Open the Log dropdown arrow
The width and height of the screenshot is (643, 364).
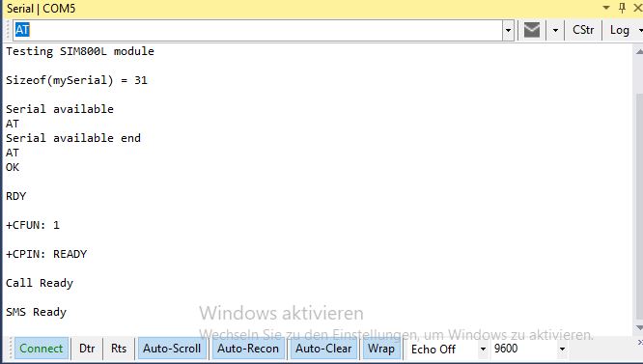pos(640,30)
